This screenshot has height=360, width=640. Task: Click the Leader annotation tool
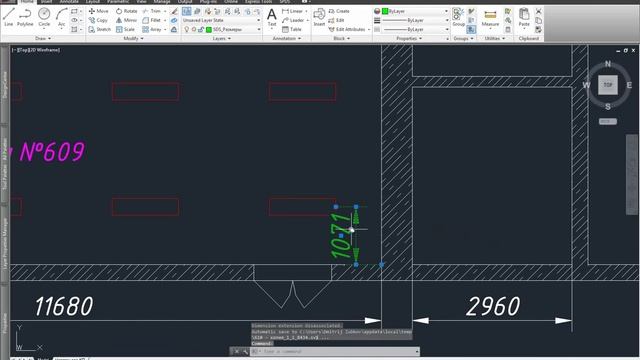click(293, 20)
